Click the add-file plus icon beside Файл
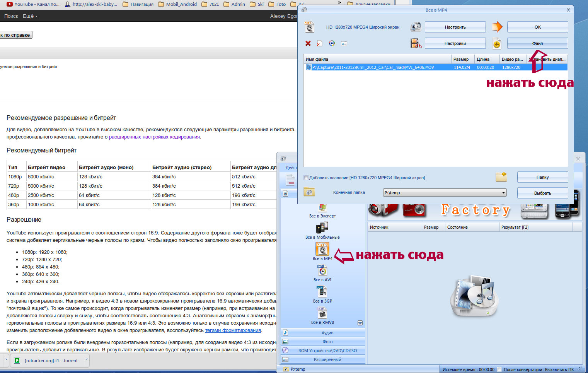The image size is (588, 373). click(x=497, y=43)
